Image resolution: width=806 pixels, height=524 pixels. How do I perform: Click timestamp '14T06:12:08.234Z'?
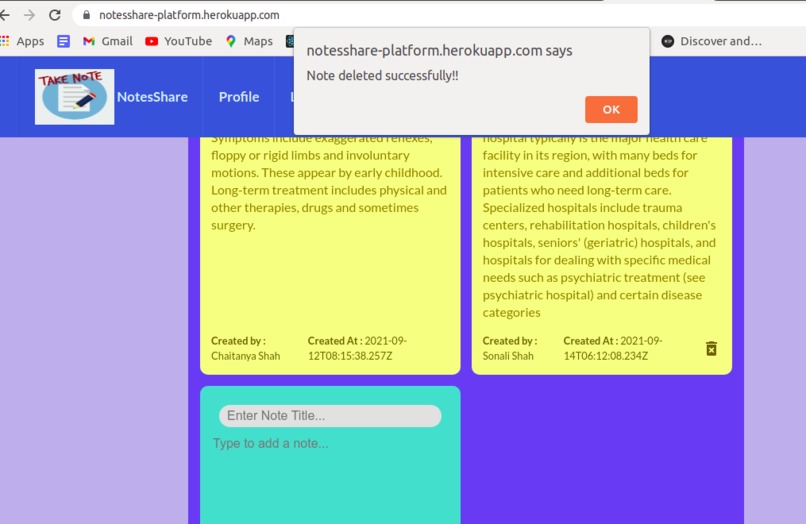click(606, 356)
